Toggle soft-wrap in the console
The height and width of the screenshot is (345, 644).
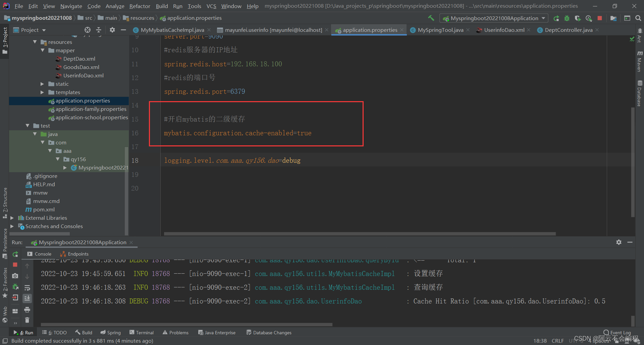click(x=27, y=288)
